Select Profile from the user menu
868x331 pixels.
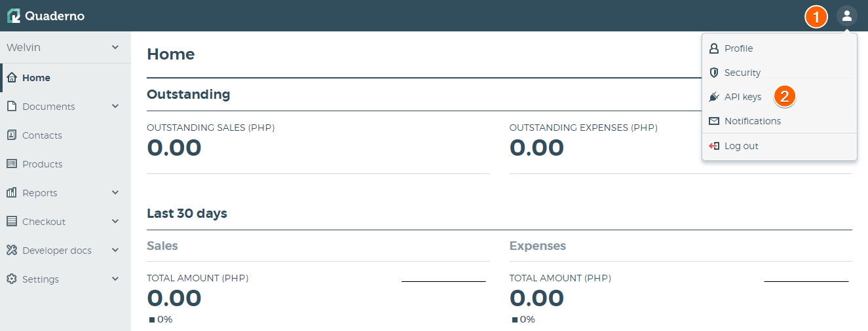(x=738, y=48)
